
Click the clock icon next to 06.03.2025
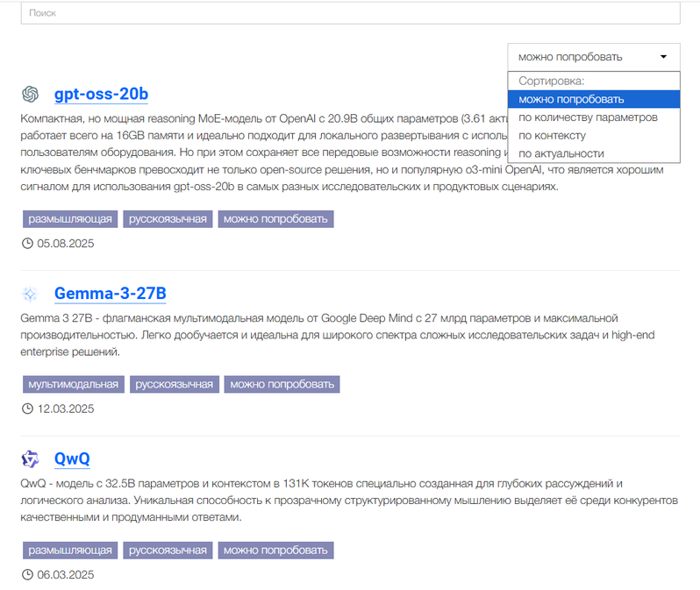pos(26,575)
